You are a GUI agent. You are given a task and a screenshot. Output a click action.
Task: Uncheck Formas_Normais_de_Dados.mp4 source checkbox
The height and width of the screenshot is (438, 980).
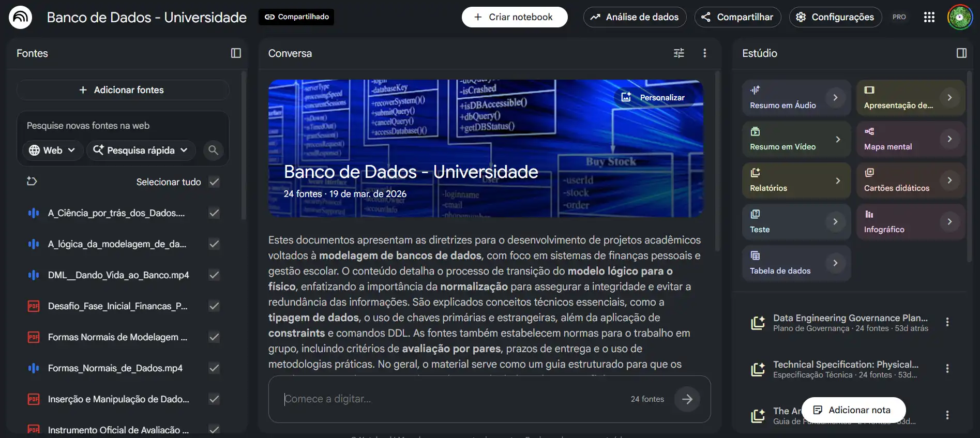pos(214,368)
